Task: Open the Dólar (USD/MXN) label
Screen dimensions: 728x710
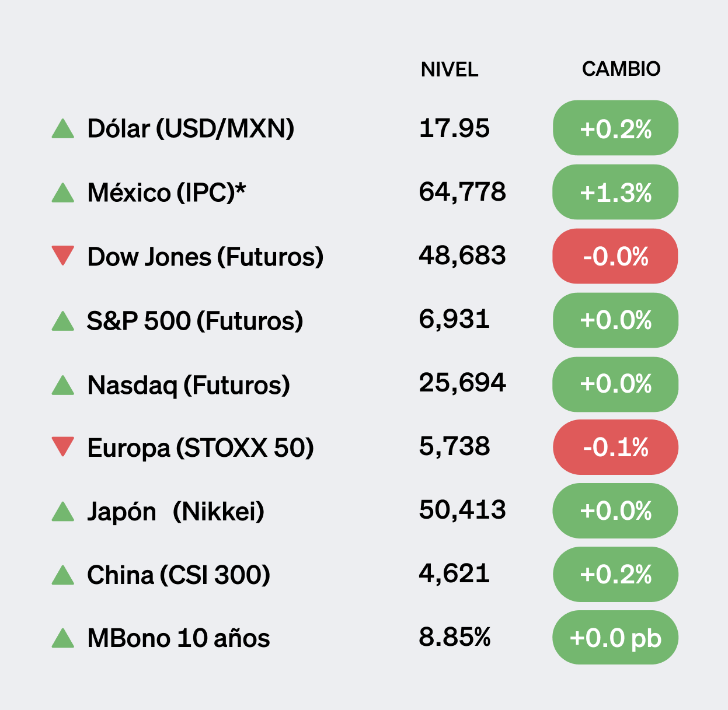Action: point(190,129)
